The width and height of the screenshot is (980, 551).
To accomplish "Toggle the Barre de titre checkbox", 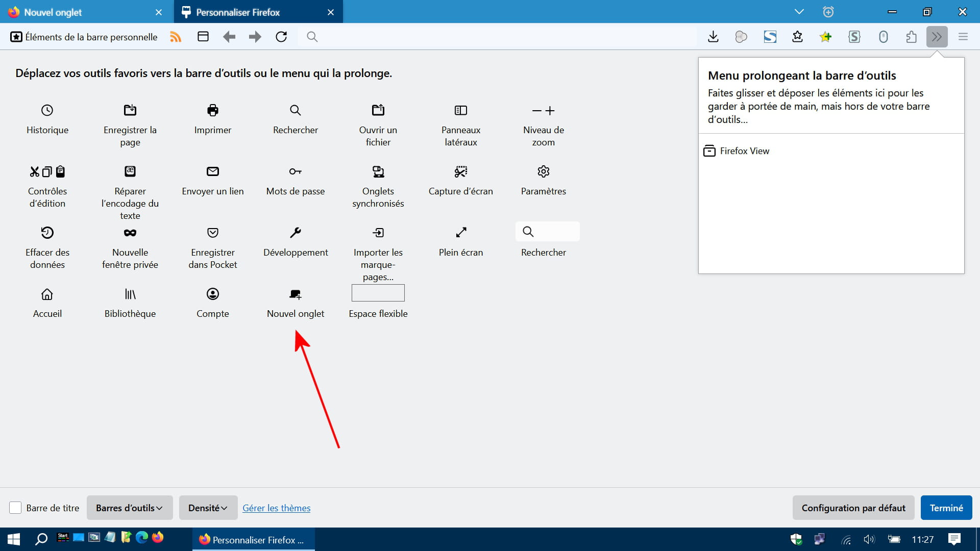I will [15, 508].
